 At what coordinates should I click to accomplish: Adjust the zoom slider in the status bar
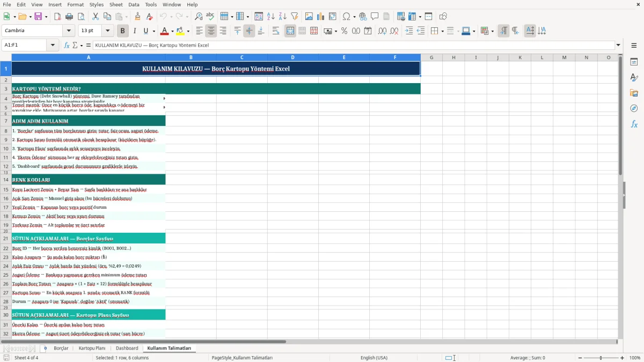click(601, 358)
